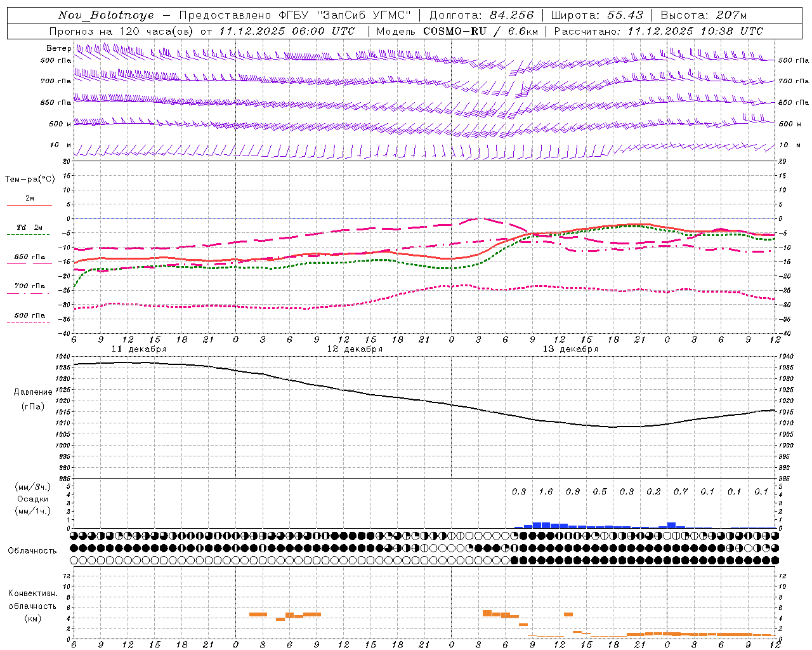This screenshot has width=812, height=650.
Task: Click the '(гПа)' unit under Давление
Action: pyautogui.click(x=33, y=406)
